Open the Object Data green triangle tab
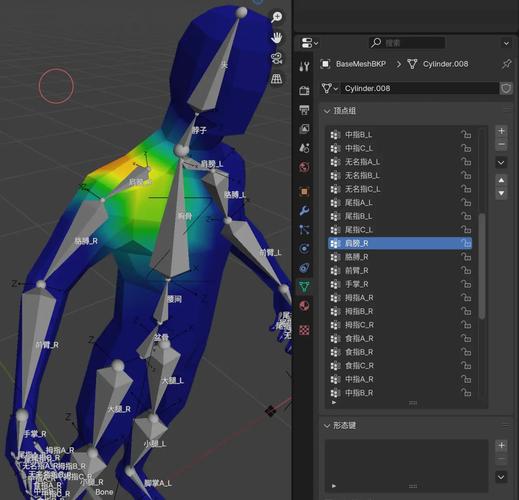Image resolution: width=519 pixels, height=500 pixels. point(304,286)
